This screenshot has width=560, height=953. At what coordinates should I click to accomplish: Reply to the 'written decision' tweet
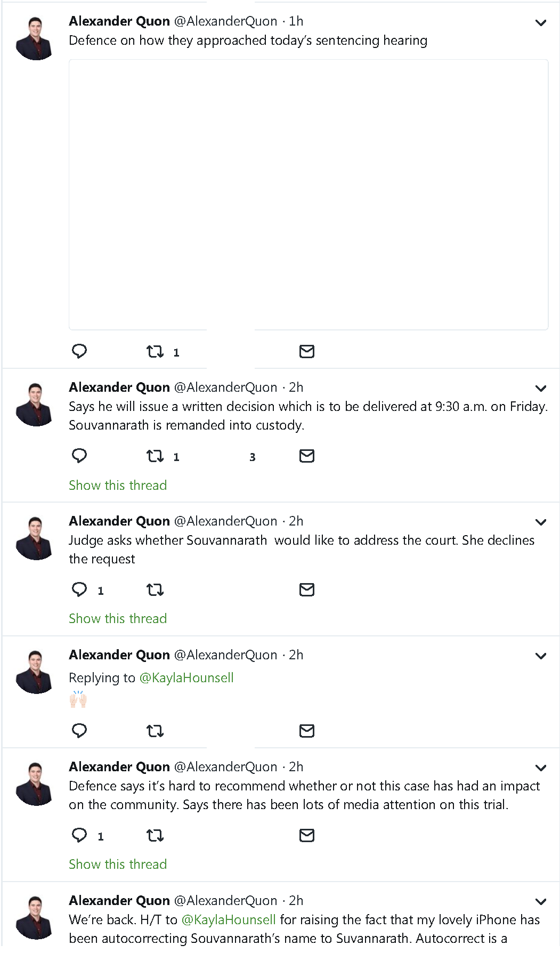click(x=79, y=456)
